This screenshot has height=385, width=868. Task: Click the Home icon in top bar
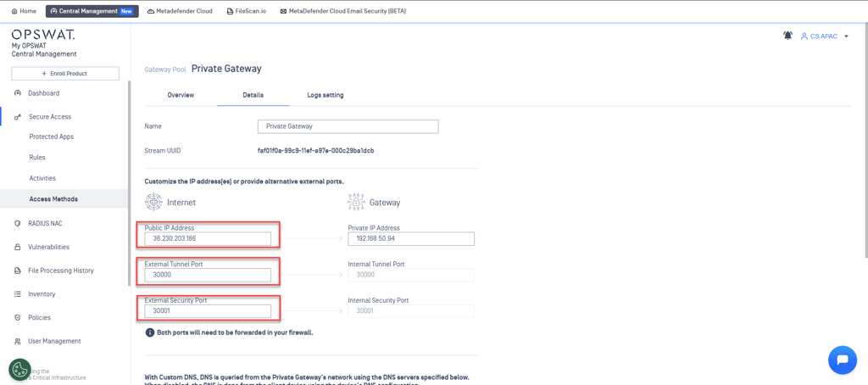coord(14,11)
